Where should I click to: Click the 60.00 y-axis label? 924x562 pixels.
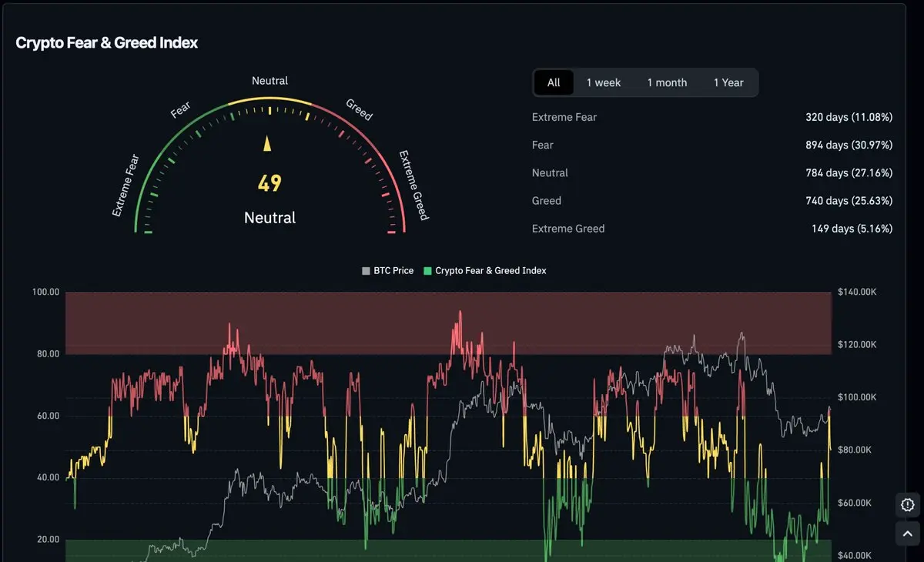(46, 416)
